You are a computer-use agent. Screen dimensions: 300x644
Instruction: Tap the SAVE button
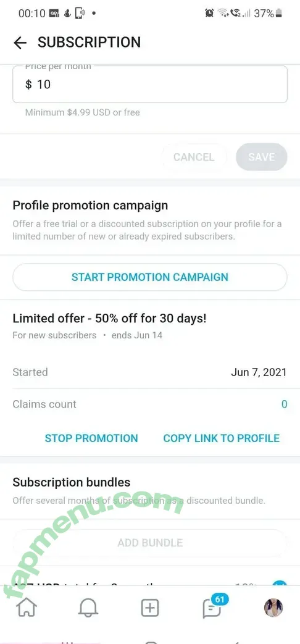262,157
